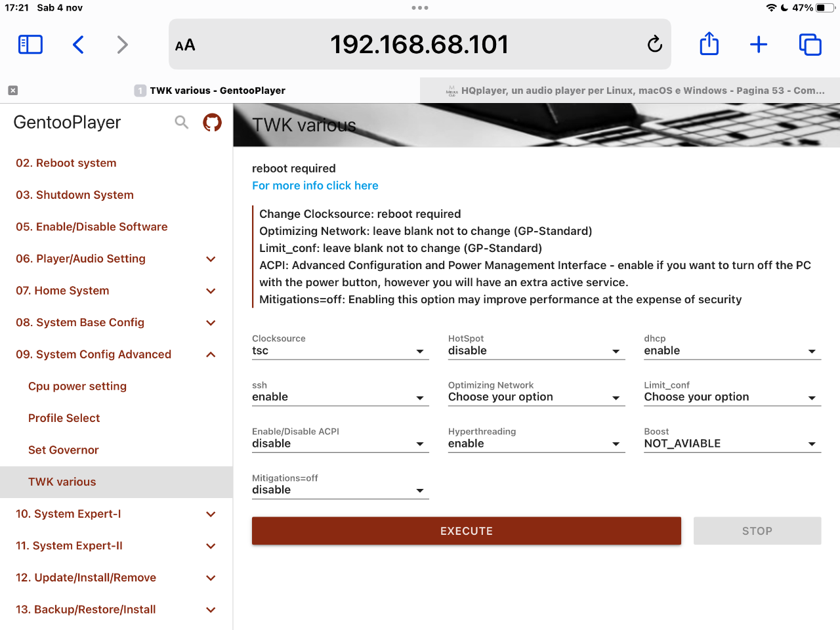Reload the page with the refresh icon

[x=654, y=44]
